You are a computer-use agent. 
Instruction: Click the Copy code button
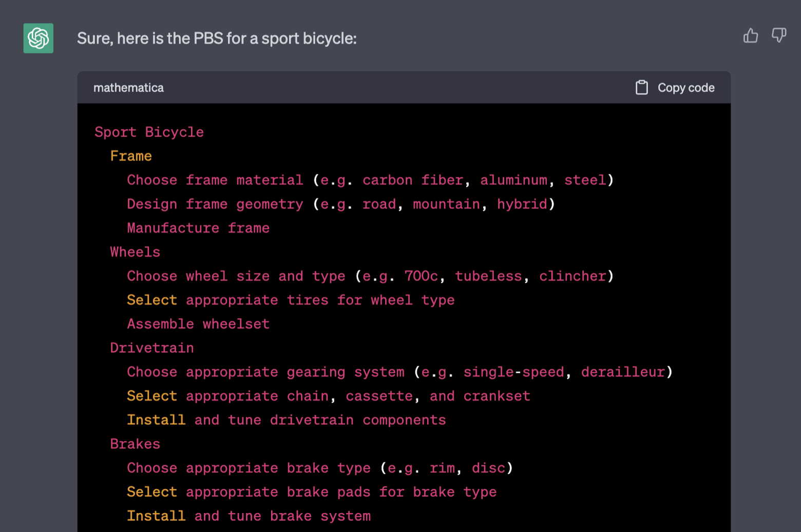(686, 87)
